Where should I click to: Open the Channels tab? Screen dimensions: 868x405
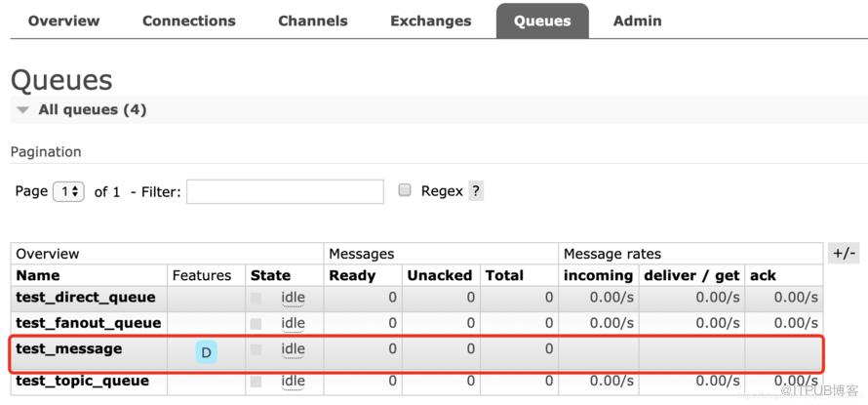[x=313, y=21]
